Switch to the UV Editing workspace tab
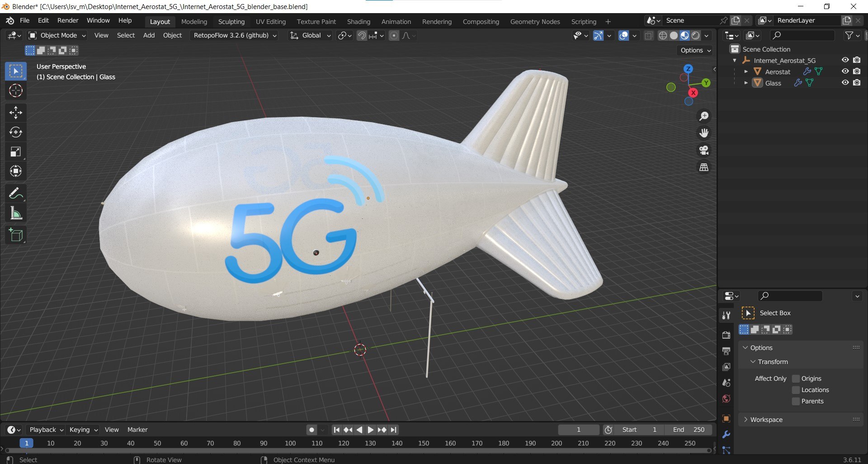868x464 pixels. [x=271, y=22]
